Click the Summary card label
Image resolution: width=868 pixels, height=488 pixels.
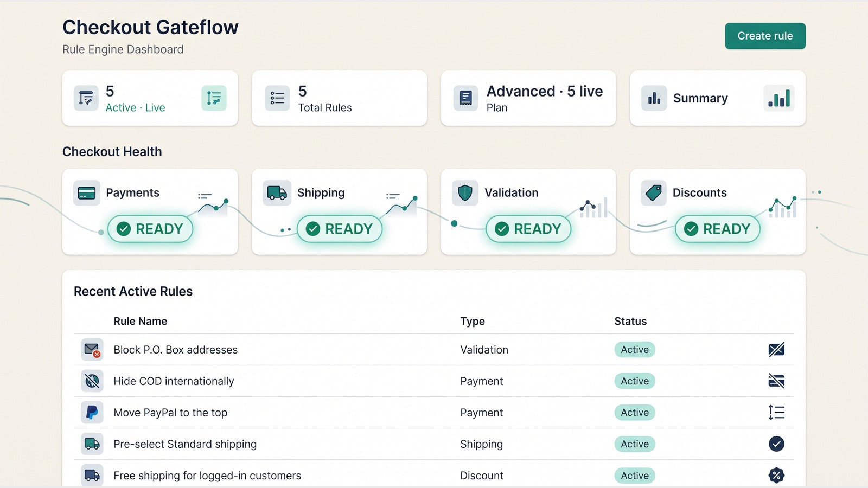[700, 98]
